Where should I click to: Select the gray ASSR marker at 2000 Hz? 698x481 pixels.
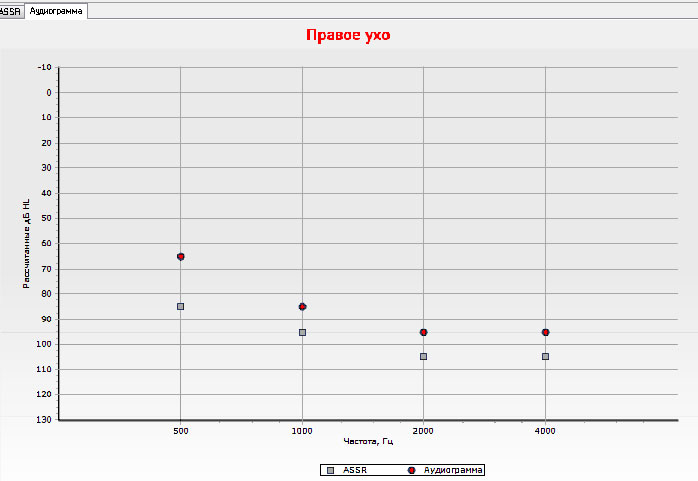point(424,356)
